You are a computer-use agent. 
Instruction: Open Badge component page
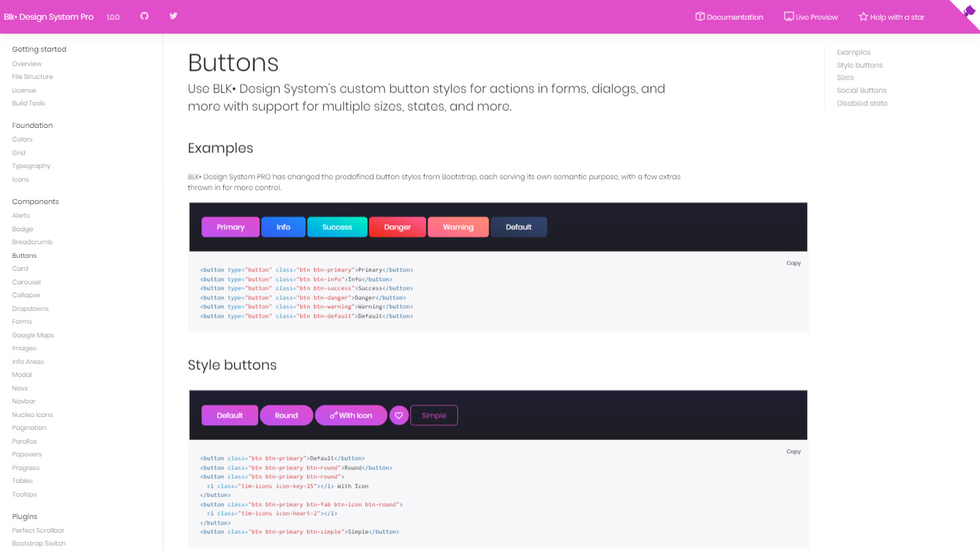[x=22, y=229]
